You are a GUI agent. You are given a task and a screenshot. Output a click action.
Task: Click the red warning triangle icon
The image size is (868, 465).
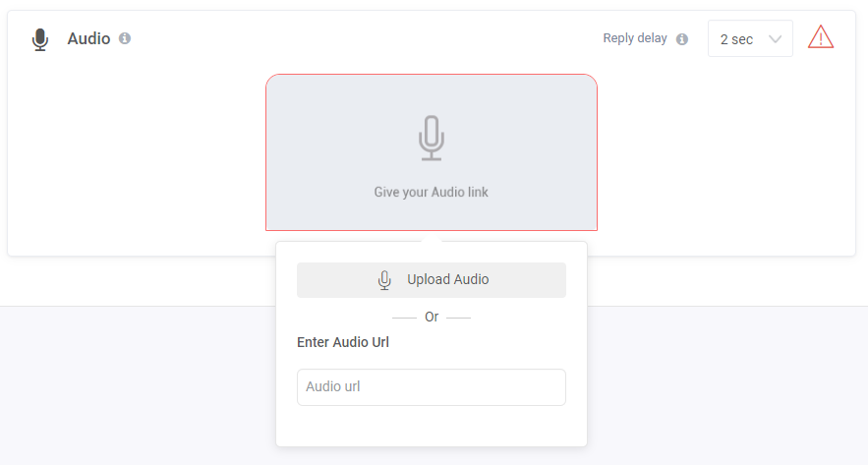click(x=821, y=37)
